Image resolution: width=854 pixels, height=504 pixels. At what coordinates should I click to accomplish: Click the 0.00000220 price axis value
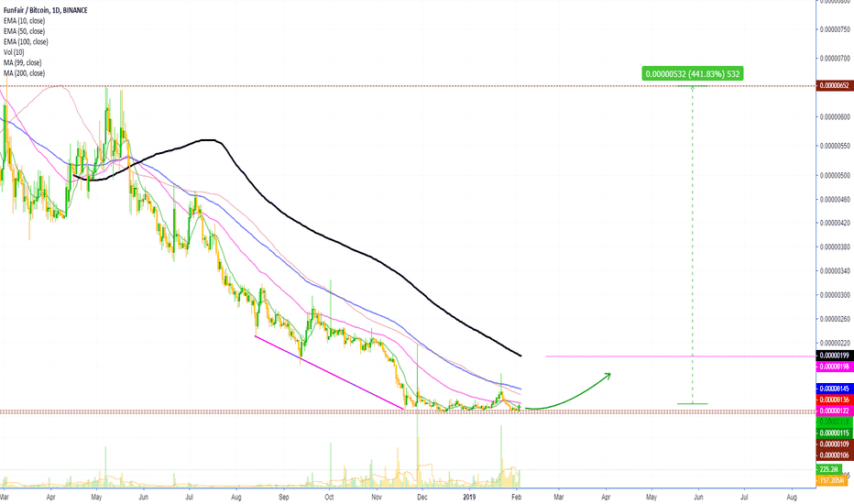click(835, 343)
